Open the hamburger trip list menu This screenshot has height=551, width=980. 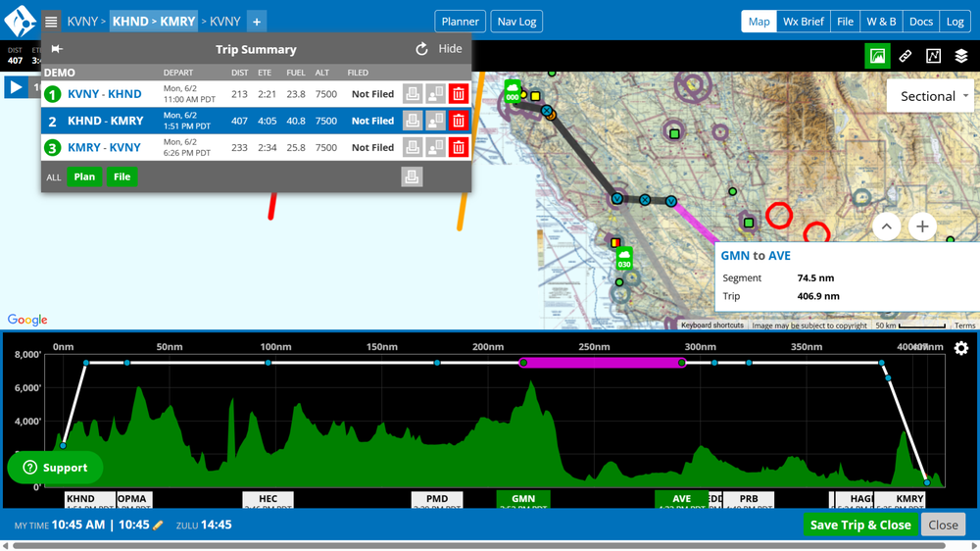(51, 21)
